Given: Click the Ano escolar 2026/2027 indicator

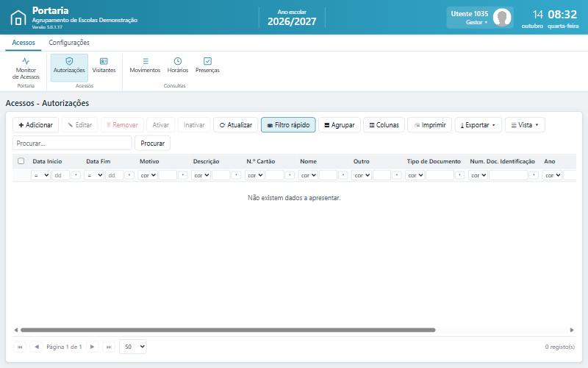Looking at the screenshot, I should point(292,18).
